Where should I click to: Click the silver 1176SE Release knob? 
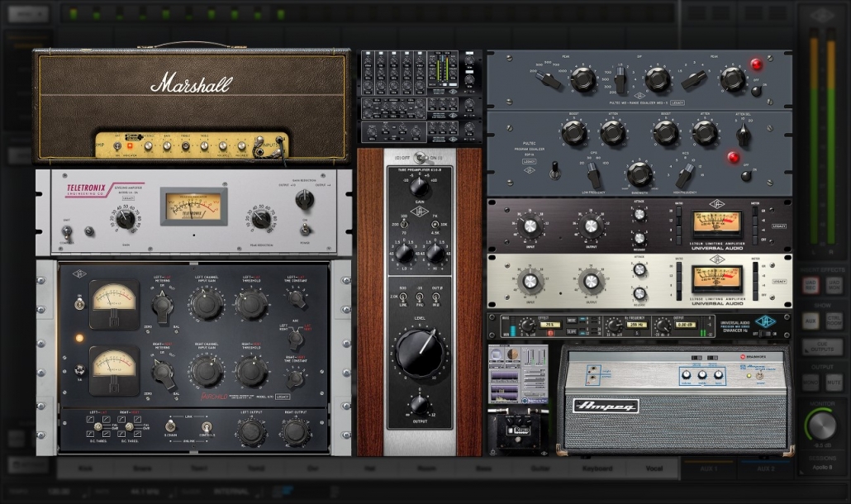[639, 293]
